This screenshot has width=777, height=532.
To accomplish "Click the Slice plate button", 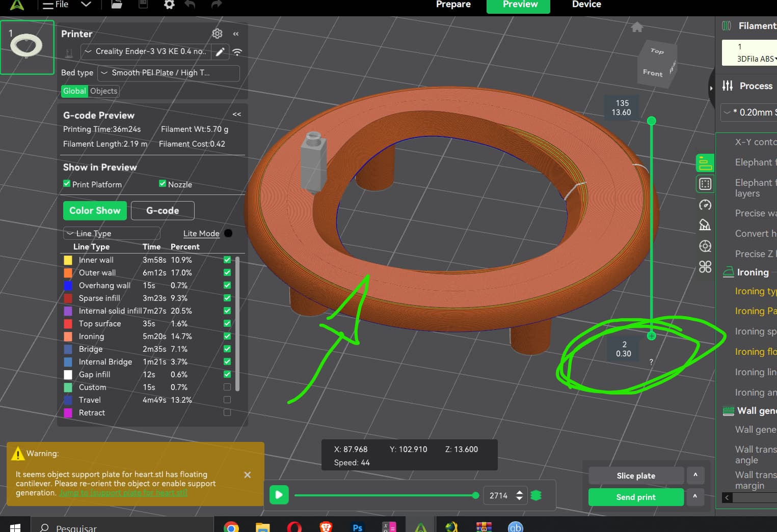I will [x=635, y=475].
